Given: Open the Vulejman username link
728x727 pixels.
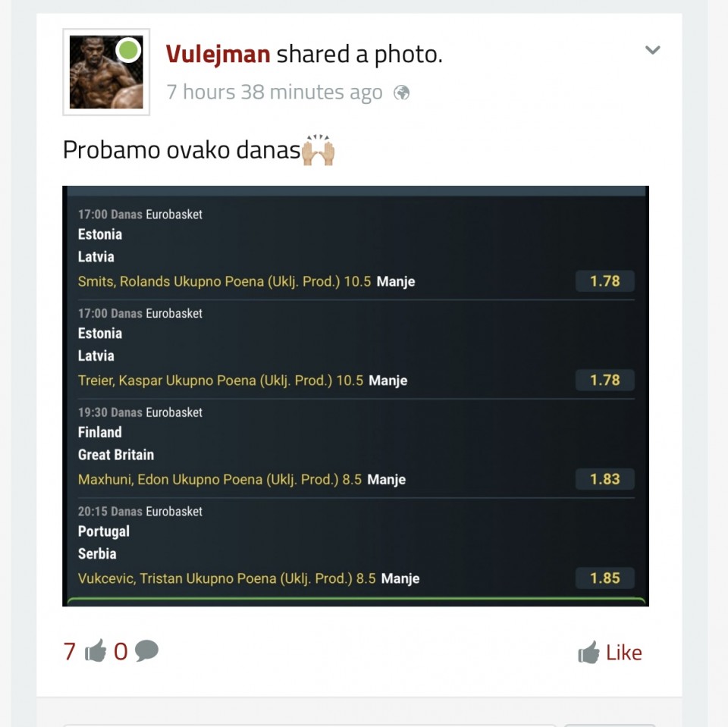Looking at the screenshot, I should (x=218, y=54).
